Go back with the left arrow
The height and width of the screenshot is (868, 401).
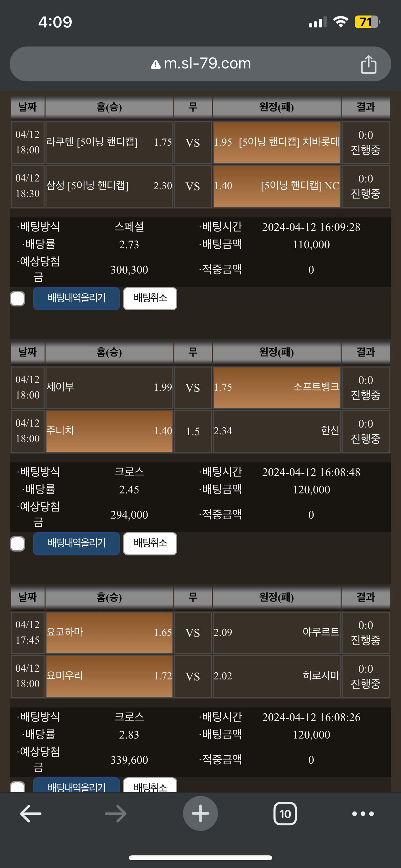point(31,814)
